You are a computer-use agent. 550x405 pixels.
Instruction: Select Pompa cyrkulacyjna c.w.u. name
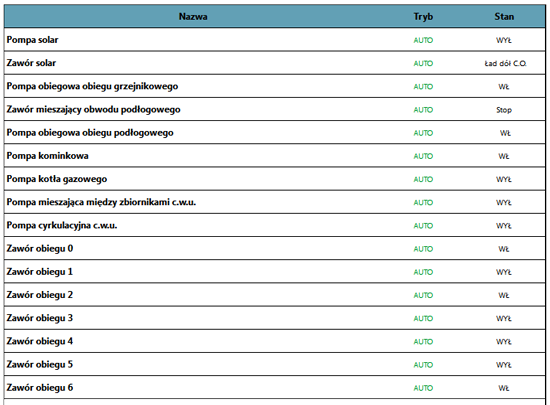click(62, 225)
